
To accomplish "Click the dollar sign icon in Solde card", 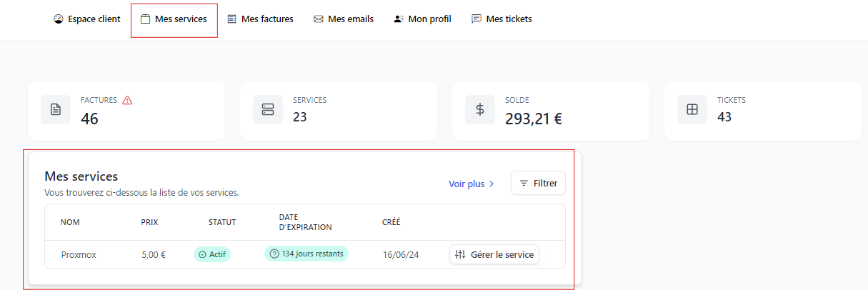I will tap(480, 110).
